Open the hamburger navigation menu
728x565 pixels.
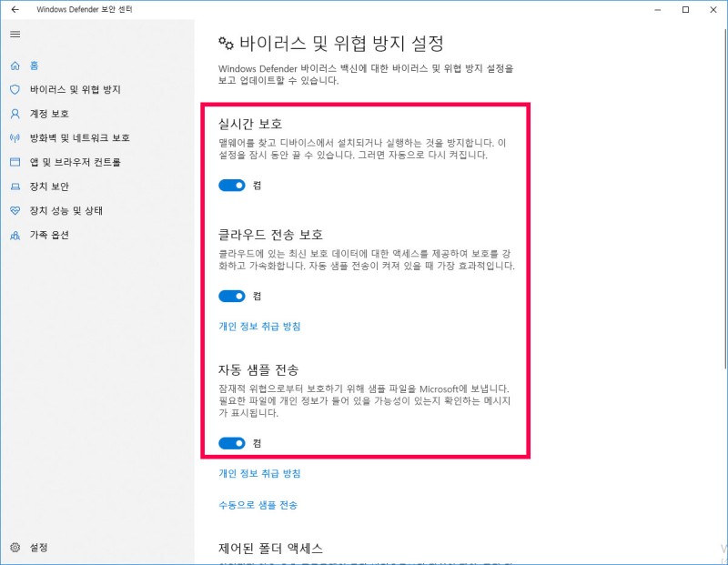click(x=15, y=34)
